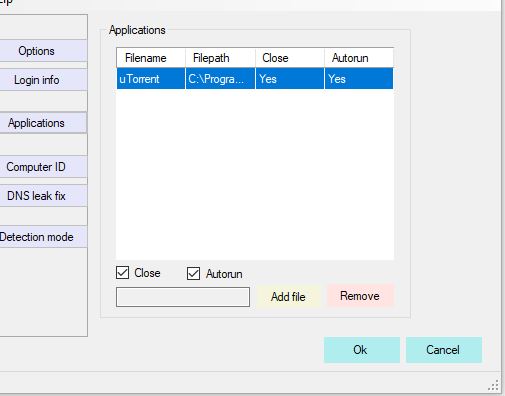Select the Applications sidebar button

[42, 123]
